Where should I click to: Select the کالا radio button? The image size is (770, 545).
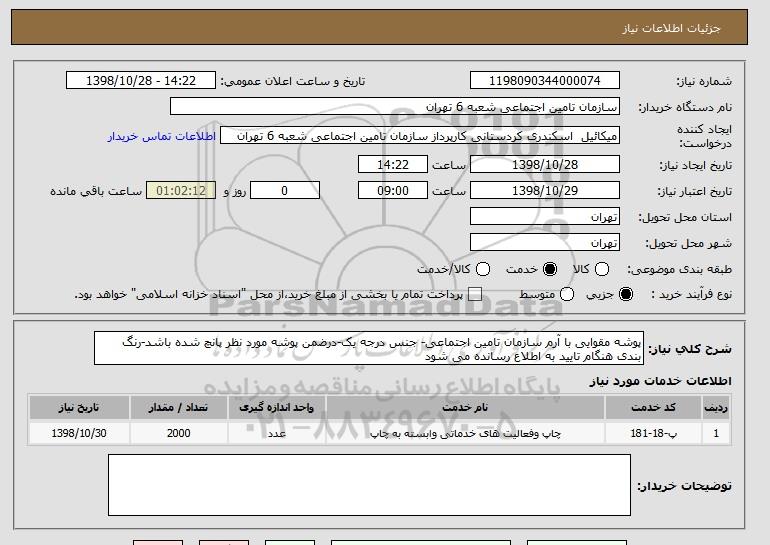pyautogui.click(x=602, y=269)
